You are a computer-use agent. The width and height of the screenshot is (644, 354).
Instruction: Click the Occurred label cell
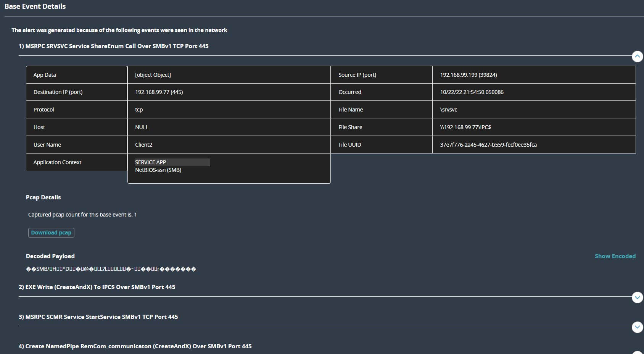pos(382,92)
